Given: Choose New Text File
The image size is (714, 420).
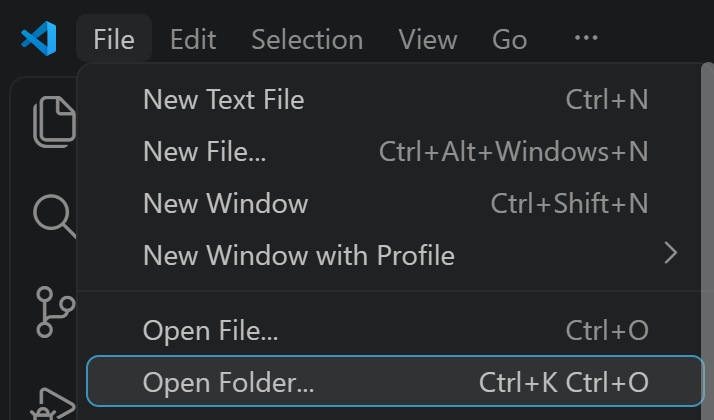Looking at the screenshot, I should point(390,99).
